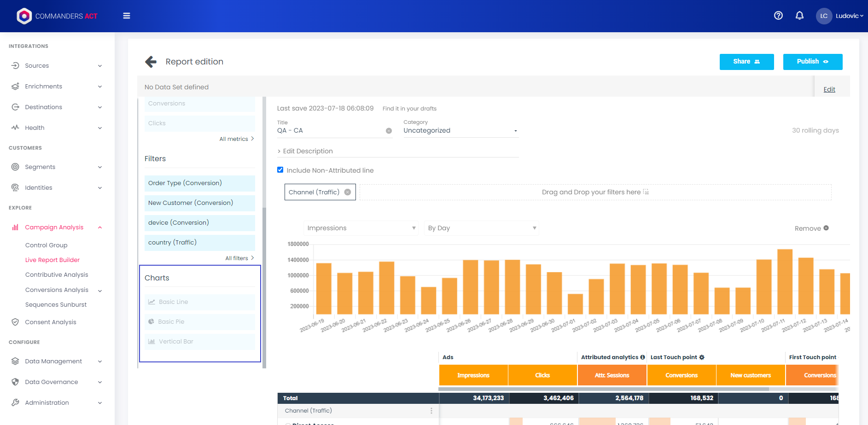Expand the Sources sidebar menu
868x425 pixels.
[56, 66]
